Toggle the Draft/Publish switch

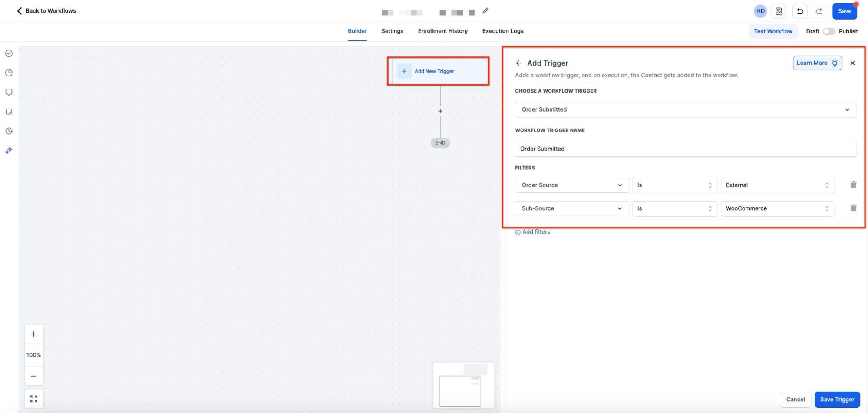tap(829, 31)
